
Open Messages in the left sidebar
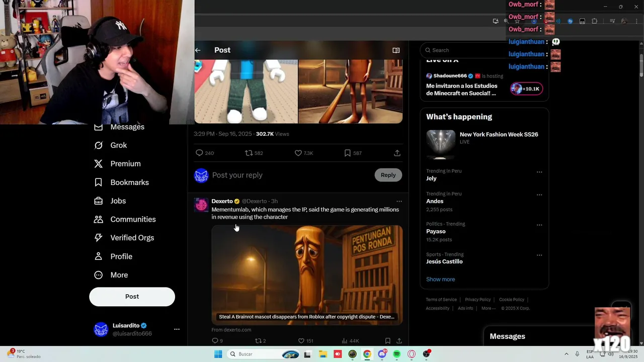(x=120, y=127)
